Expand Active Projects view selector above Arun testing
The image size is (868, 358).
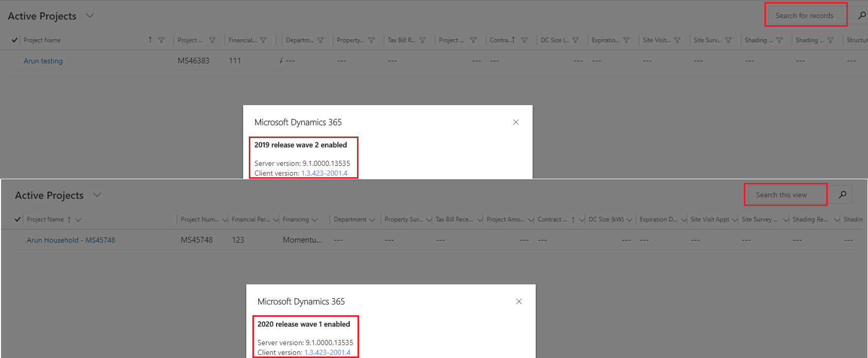(x=90, y=15)
